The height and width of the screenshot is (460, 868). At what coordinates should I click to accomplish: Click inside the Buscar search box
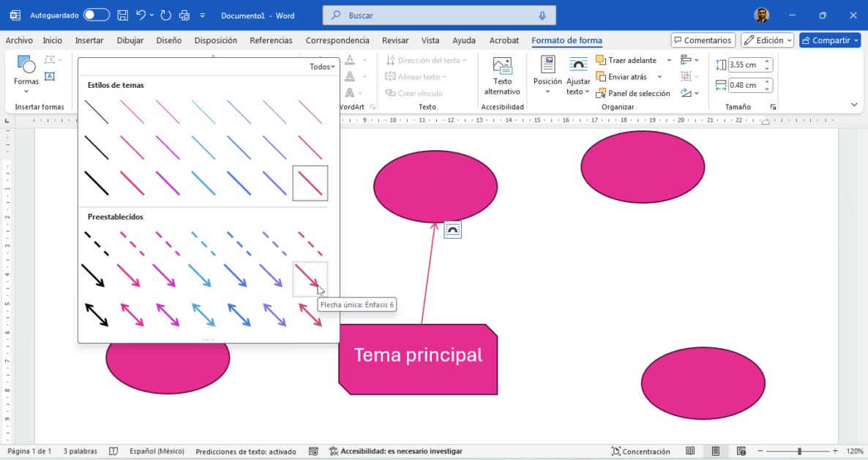[439, 15]
